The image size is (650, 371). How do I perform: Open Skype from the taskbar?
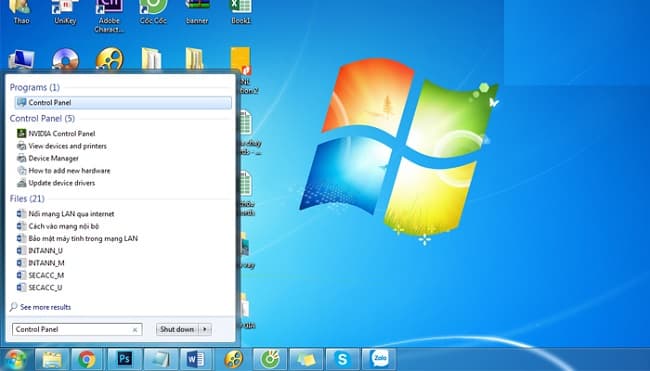point(342,359)
